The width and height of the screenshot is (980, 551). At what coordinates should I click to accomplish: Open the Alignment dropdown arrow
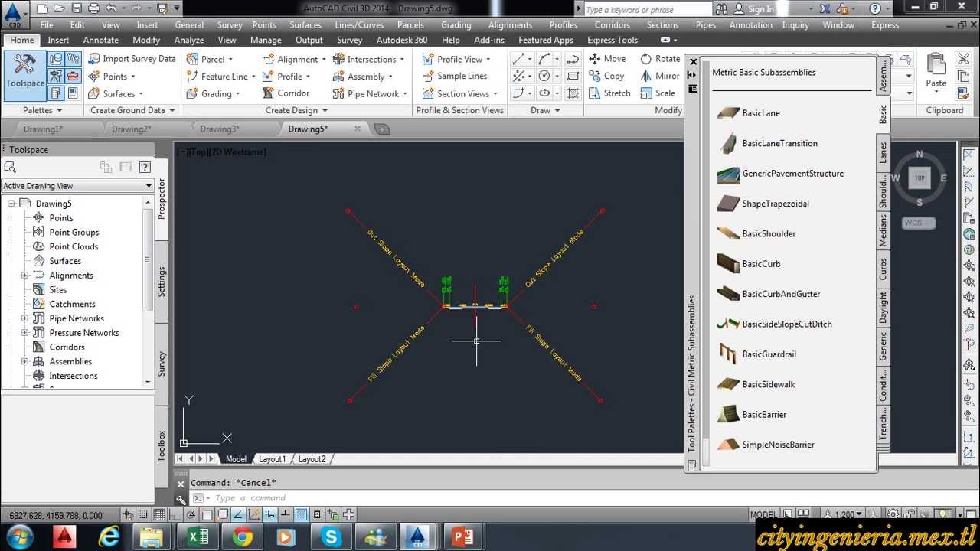[324, 59]
